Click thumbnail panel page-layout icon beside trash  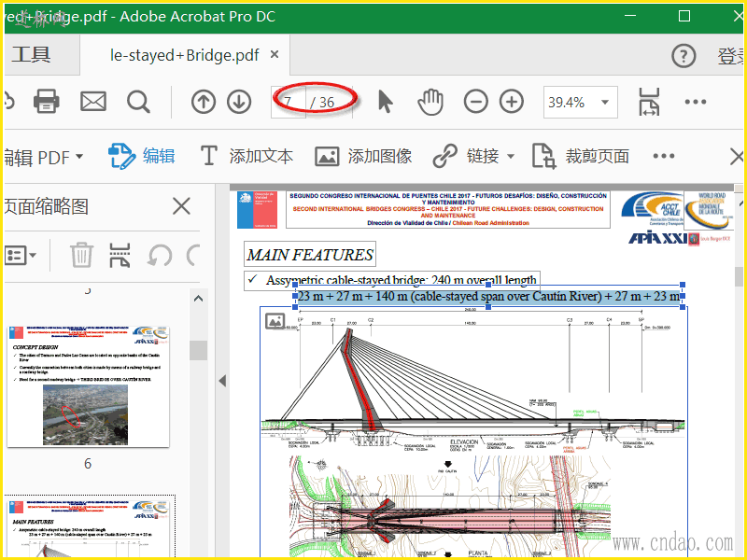pos(120,255)
